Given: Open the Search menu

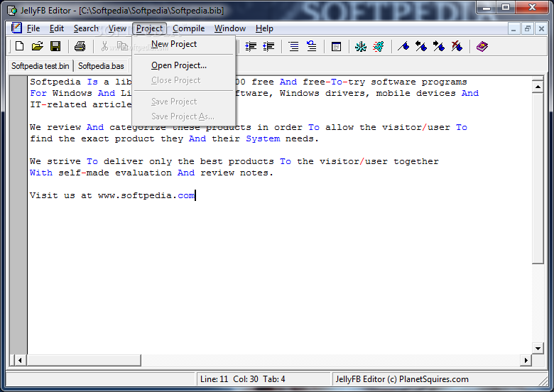Looking at the screenshot, I should coord(86,28).
